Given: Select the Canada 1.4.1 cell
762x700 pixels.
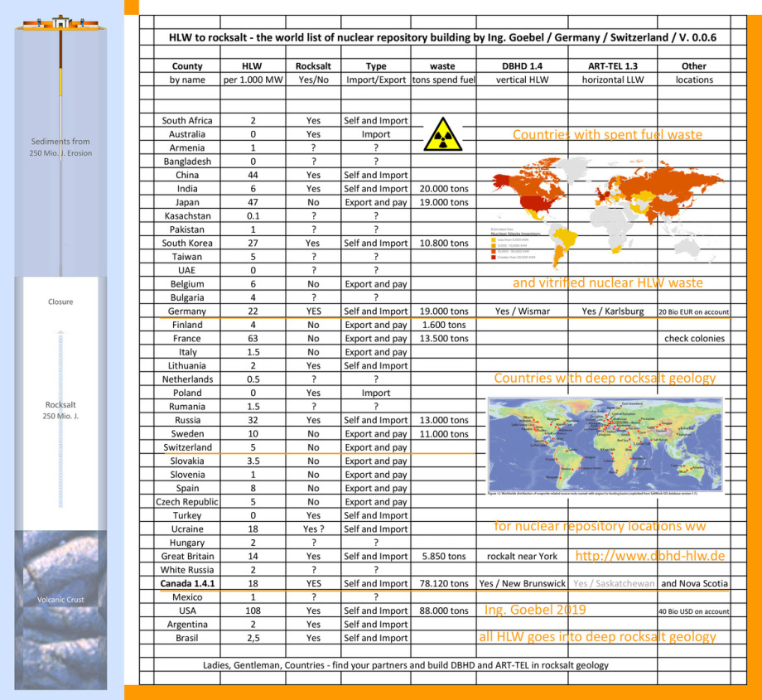Looking at the screenshot, I should click(187, 583).
